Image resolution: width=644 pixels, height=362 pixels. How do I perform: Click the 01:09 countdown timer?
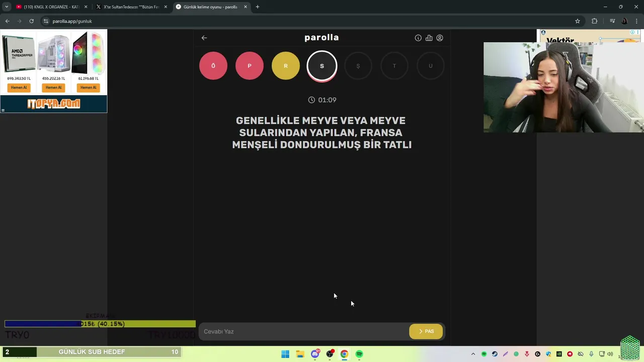pos(322,100)
